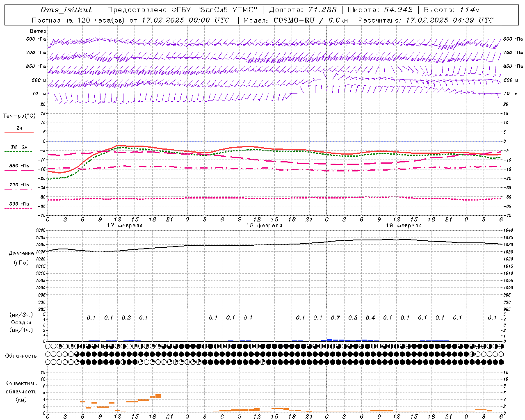Click the Тем-ра(°C) temperature axis title
Viewport: 525px width, 420px height.
[x=19, y=116]
